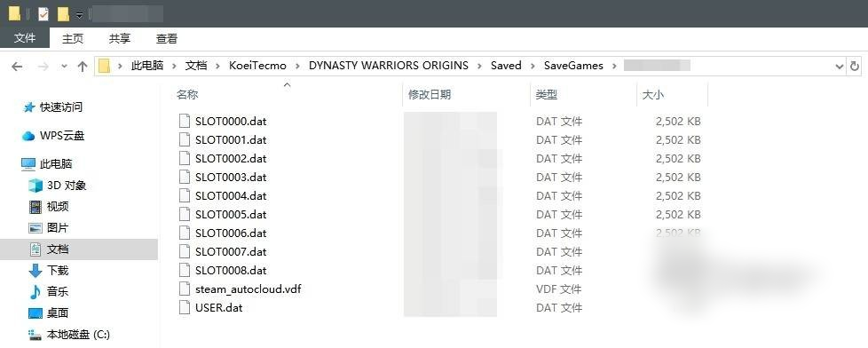Select 本地磁盘 (C:) drive
868x348 pixels.
(x=69, y=335)
